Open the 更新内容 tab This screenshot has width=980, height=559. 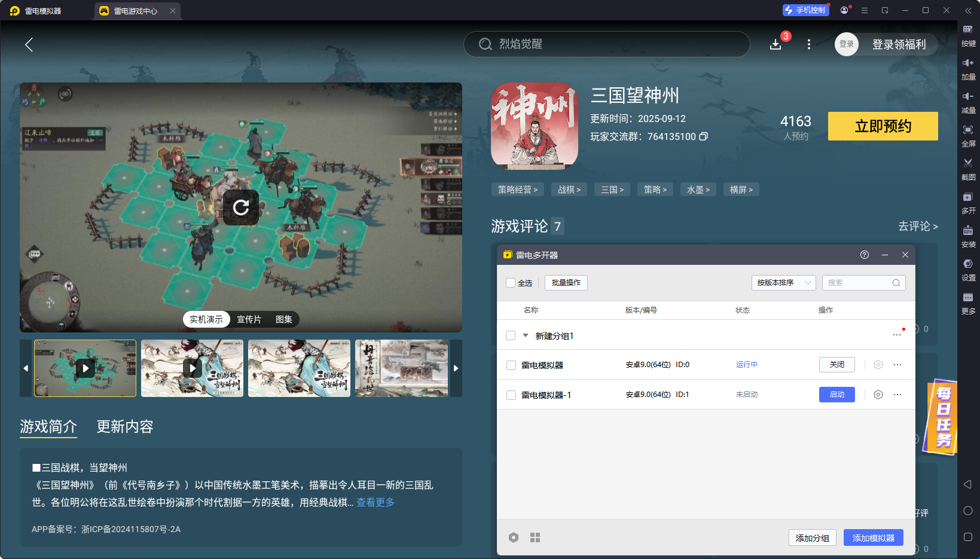click(x=124, y=427)
